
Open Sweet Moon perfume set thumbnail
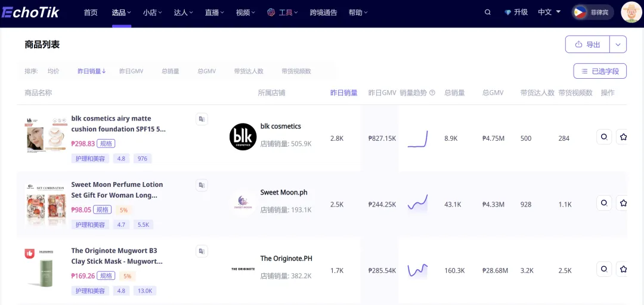47,204
